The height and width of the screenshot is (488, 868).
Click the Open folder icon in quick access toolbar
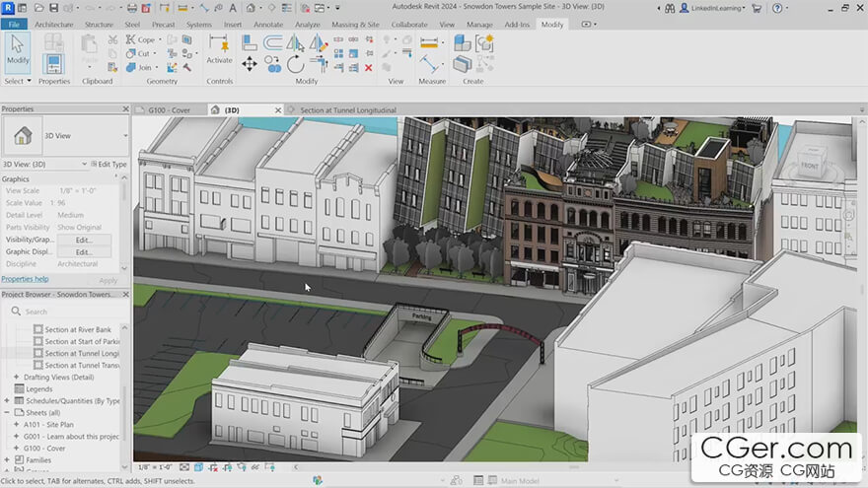click(38, 8)
